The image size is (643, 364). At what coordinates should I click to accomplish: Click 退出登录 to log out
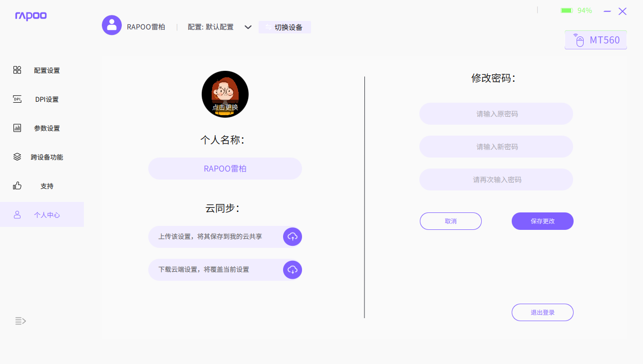point(542,312)
